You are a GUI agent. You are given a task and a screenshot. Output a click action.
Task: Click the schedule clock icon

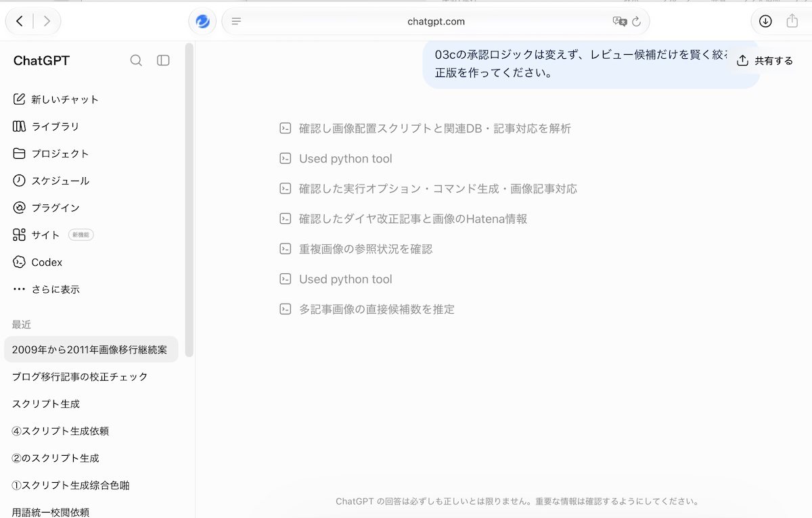tap(19, 181)
